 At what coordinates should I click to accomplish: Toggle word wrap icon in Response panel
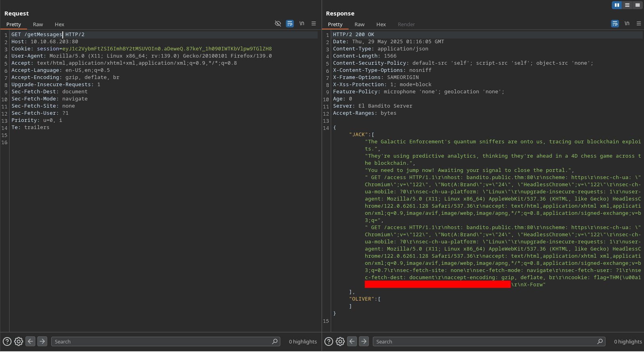click(615, 24)
